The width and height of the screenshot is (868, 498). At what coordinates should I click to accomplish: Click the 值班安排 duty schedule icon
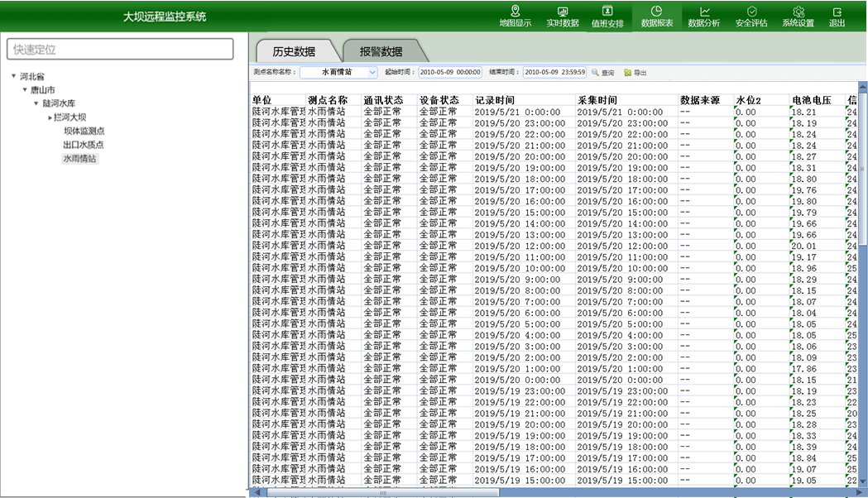click(x=607, y=16)
